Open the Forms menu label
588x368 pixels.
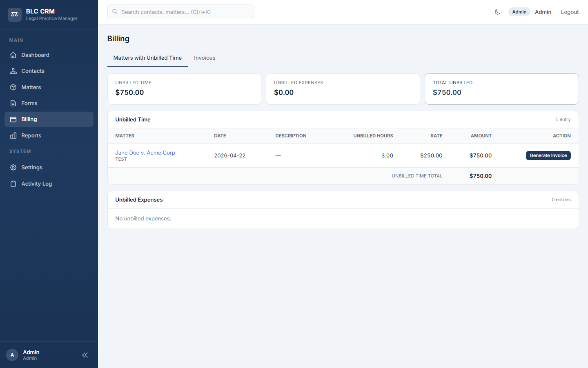pos(29,103)
